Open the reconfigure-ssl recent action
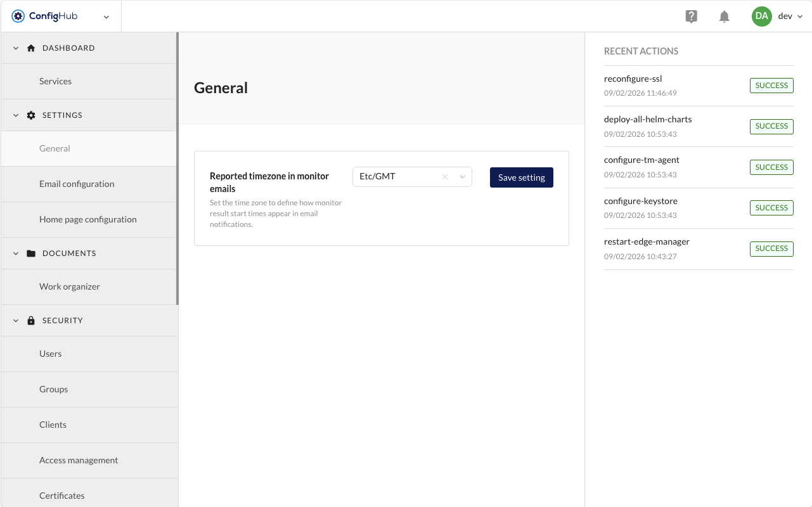 coord(633,79)
